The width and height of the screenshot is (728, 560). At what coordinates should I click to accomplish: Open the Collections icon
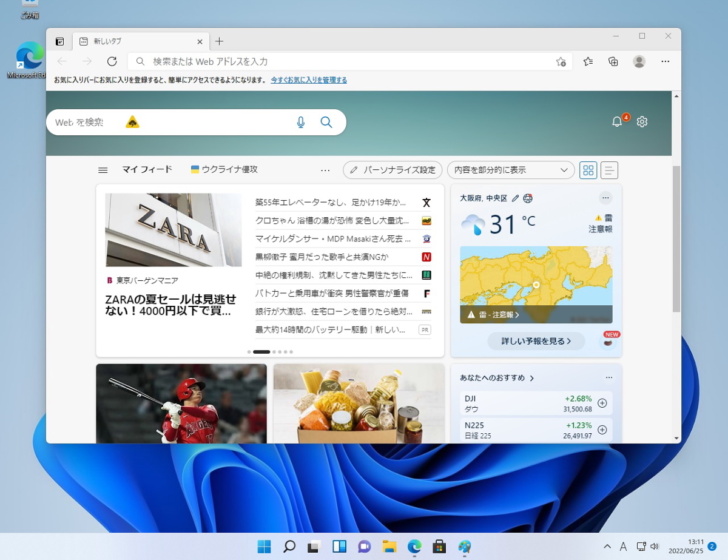click(613, 61)
